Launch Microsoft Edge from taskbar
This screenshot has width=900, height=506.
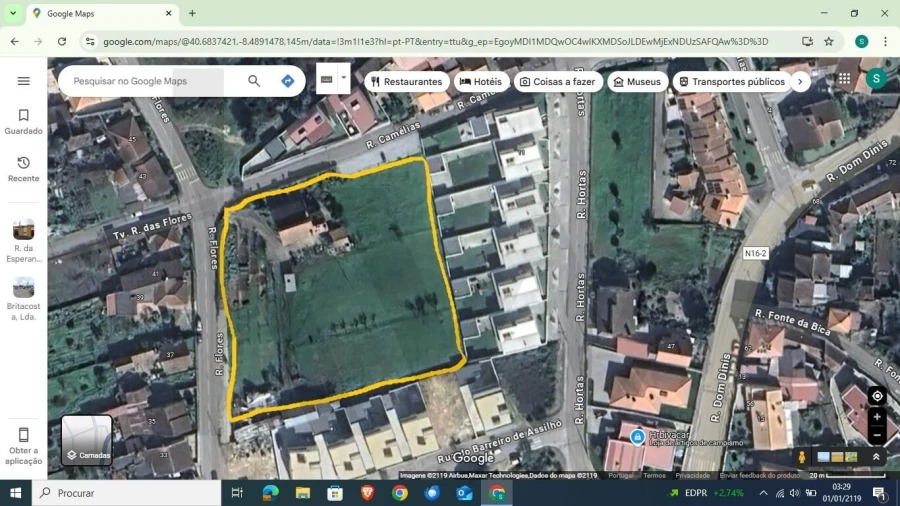click(270, 493)
